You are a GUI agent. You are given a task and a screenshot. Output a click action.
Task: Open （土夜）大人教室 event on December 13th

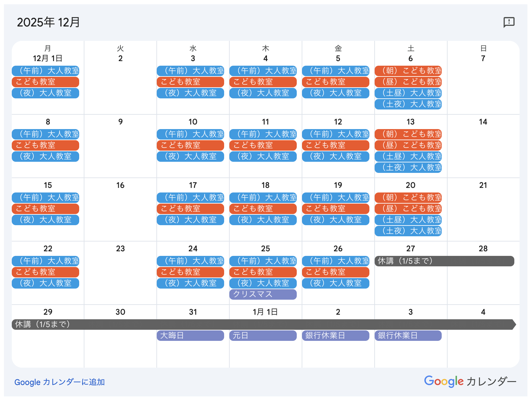coord(408,167)
